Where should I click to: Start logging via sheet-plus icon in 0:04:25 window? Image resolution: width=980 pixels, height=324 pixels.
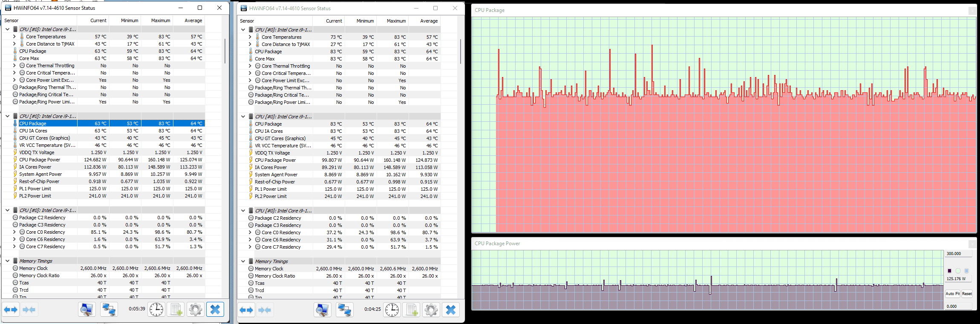click(412, 310)
